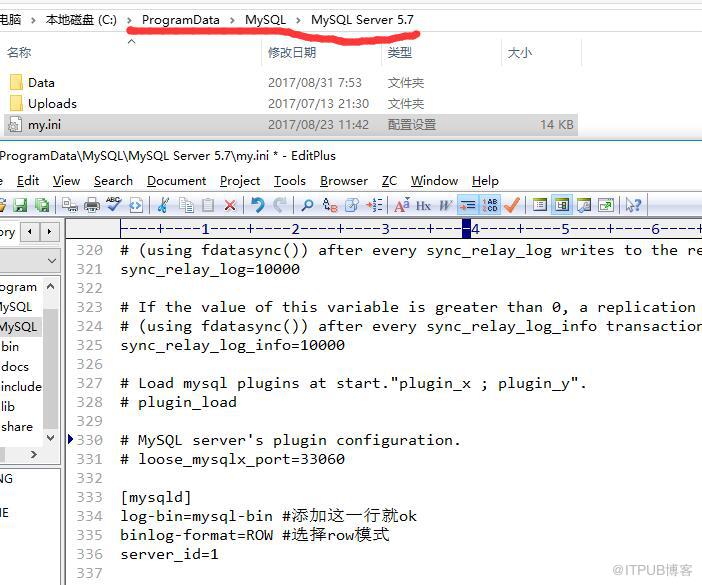
Task: Open the Help menu
Action: (x=485, y=181)
